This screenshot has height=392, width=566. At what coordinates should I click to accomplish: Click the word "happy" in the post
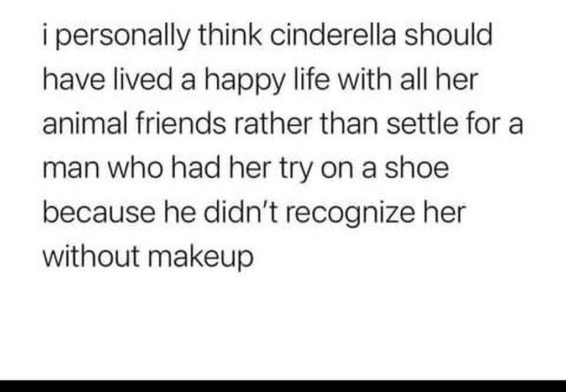(245, 81)
